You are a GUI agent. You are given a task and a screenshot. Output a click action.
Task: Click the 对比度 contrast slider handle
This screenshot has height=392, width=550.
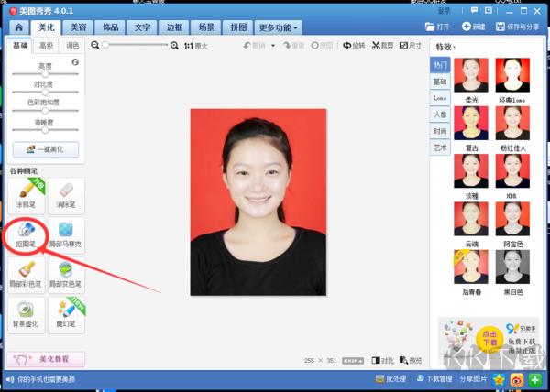tap(45, 93)
